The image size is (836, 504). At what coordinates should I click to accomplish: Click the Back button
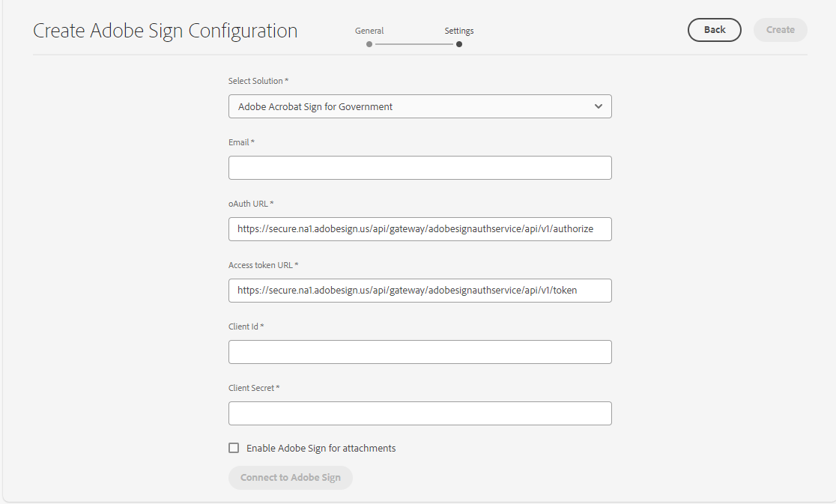(x=714, y=30)
